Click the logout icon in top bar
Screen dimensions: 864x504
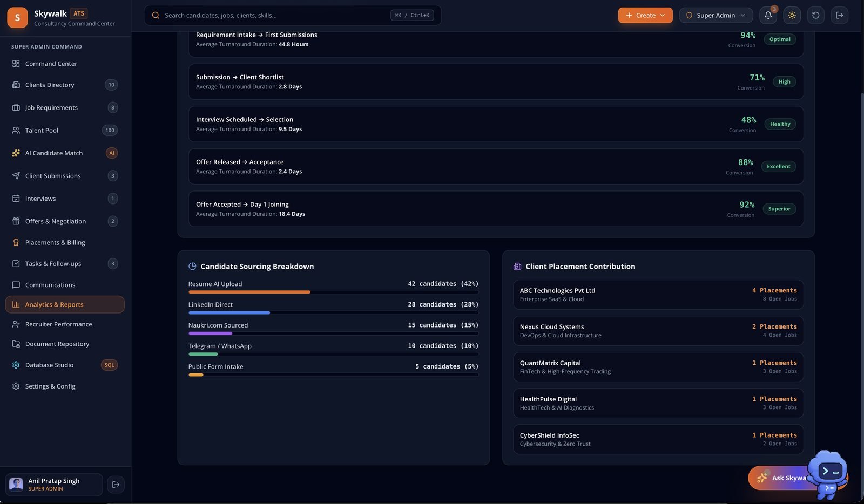click(839, 16)
